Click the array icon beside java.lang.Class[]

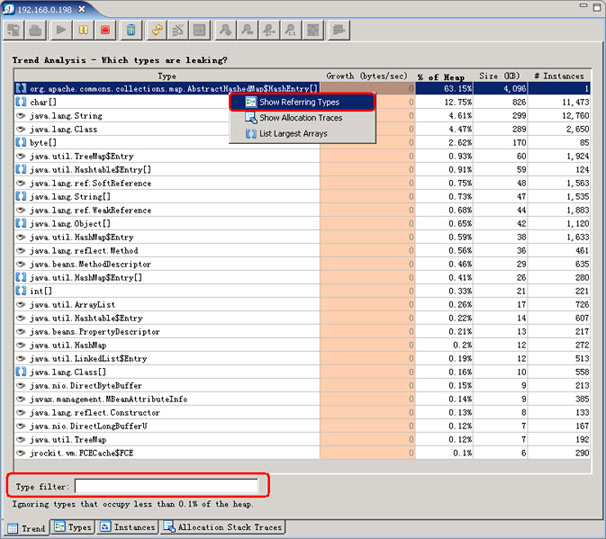point(21,372)
